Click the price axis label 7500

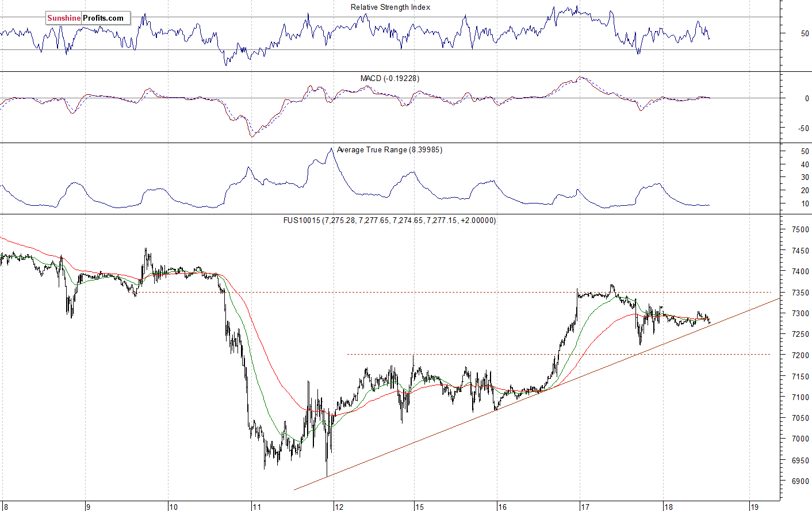coord(800,230)
